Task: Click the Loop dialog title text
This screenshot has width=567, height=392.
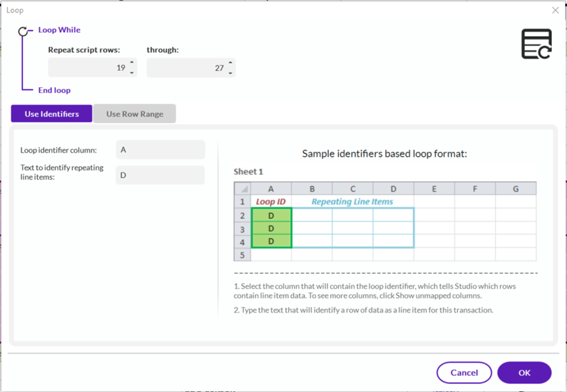Action: click(15, 10)
